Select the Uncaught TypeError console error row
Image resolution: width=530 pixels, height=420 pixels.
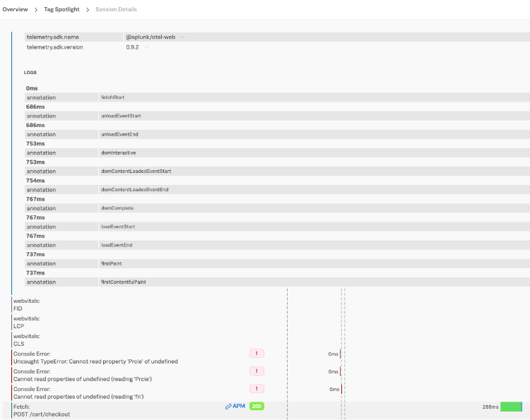pyautogui.click(x=95, y=358)
